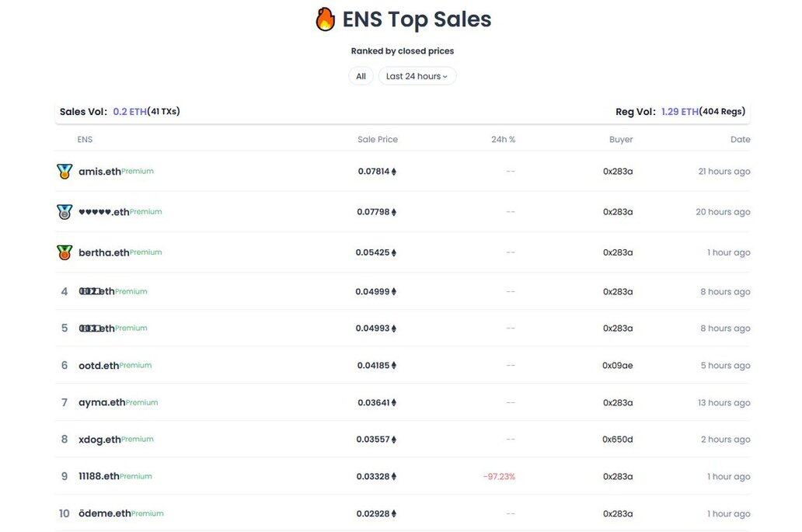This screenshot has height=532, width=802.
Task: Open the Last 24 hours dropdown
Action: [417, 76]
